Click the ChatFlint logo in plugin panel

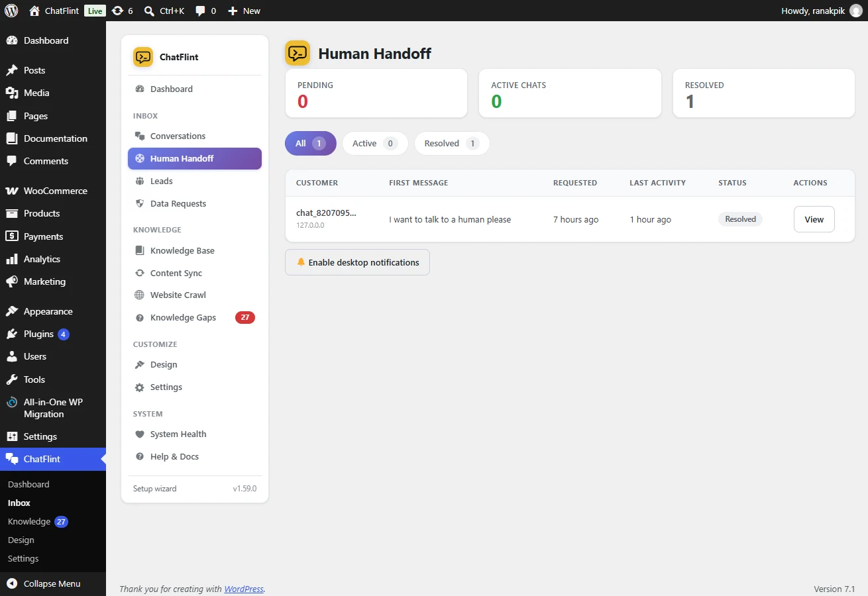pos(143,57)
